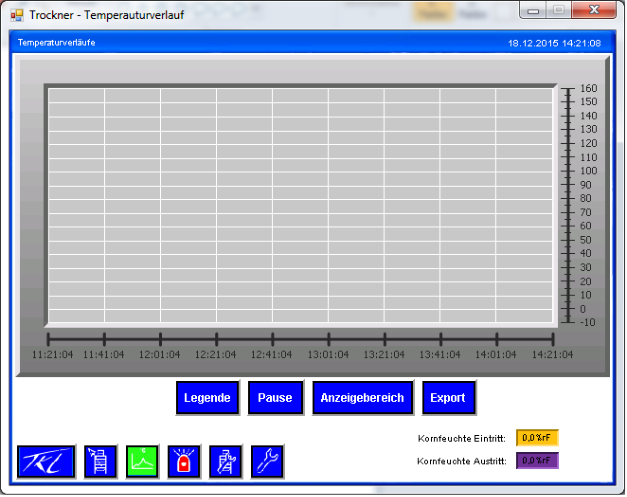Screen dimensions: 627x497
Task: Click the 14:21:04 time axis marker
Action: click(x=552, y=354)
